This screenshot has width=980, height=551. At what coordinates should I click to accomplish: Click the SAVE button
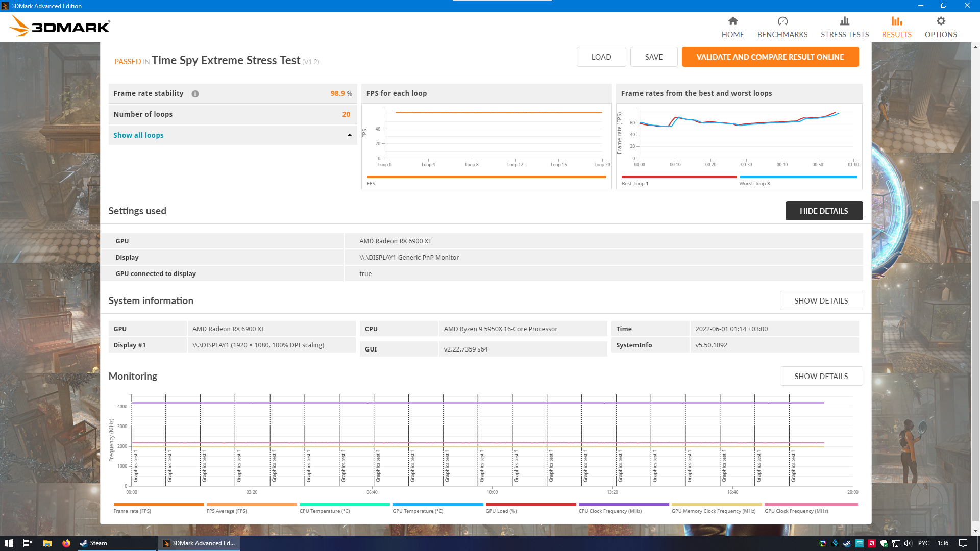coord(653,57)
